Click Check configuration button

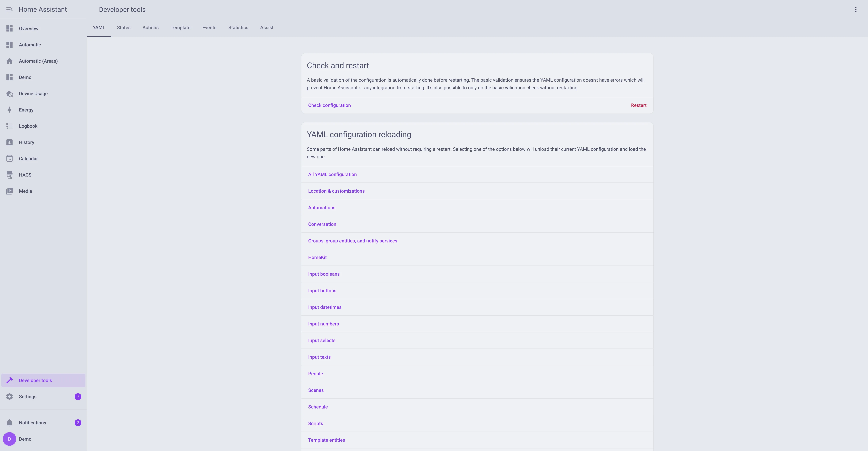tap(329, 105)
